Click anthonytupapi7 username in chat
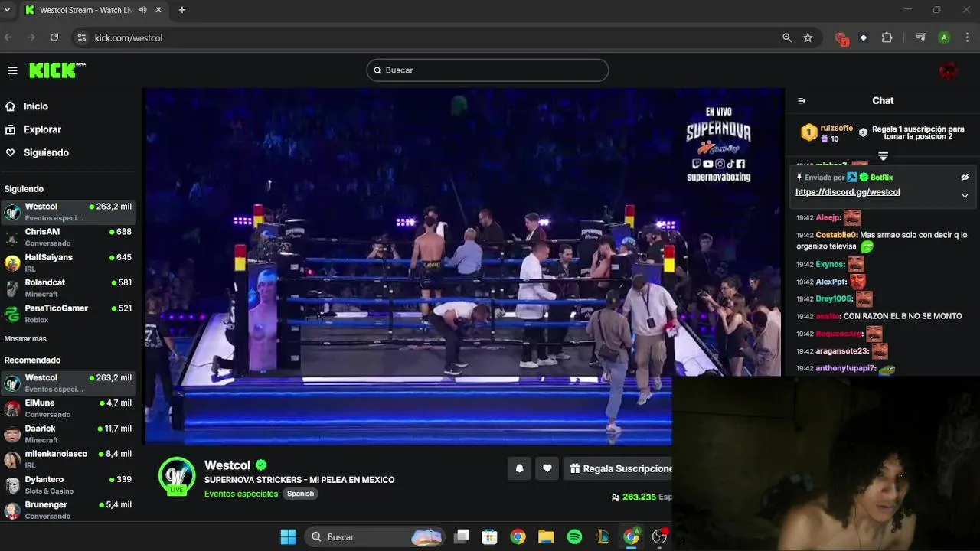Viewport: 980px width, 551px height. tap(845, 369)
